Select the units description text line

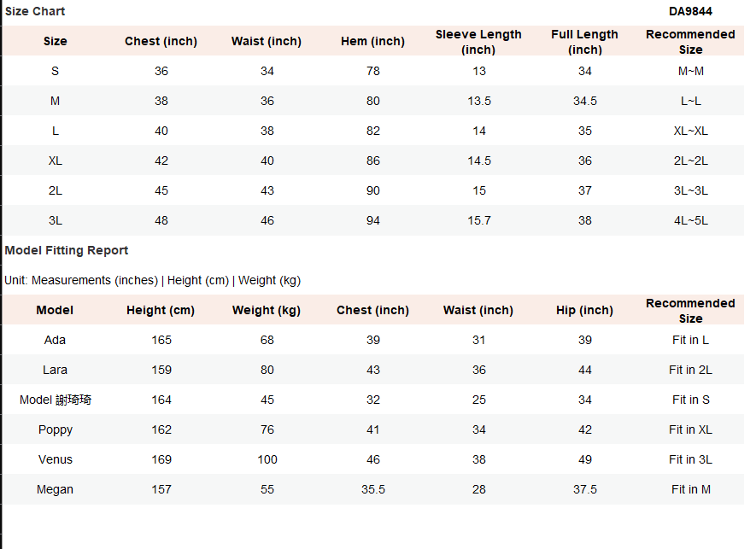pyautogui.click(x=152, y=280)
